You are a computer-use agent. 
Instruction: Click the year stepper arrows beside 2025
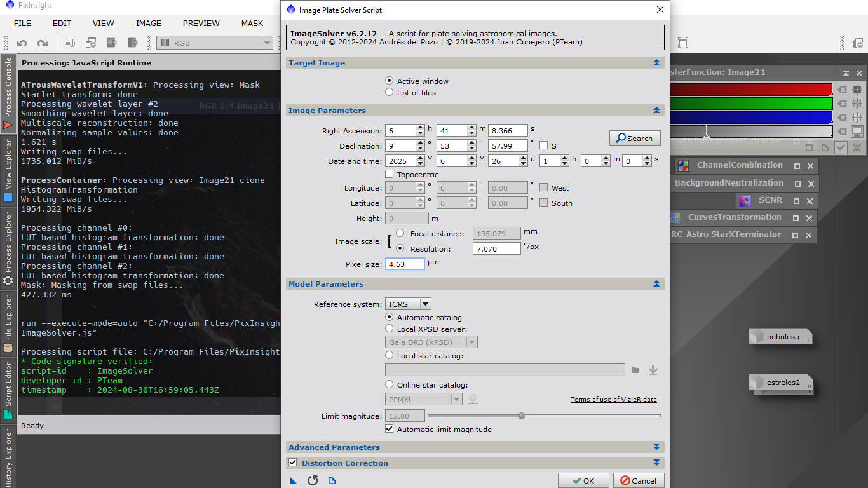(420, 161)
